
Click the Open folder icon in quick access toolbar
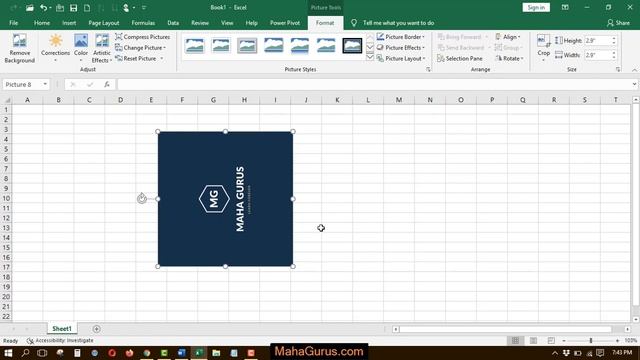pos(29,8)
